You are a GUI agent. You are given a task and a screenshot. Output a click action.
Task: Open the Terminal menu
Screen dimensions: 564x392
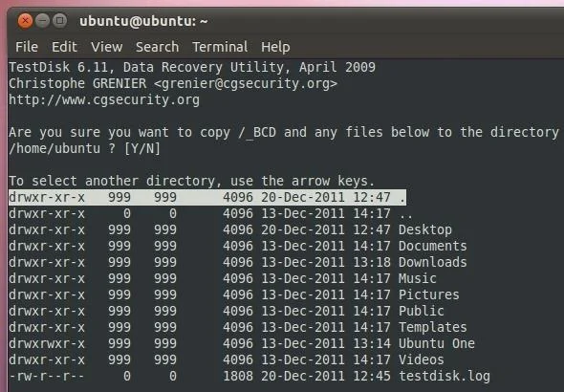[x=220, y=47]
